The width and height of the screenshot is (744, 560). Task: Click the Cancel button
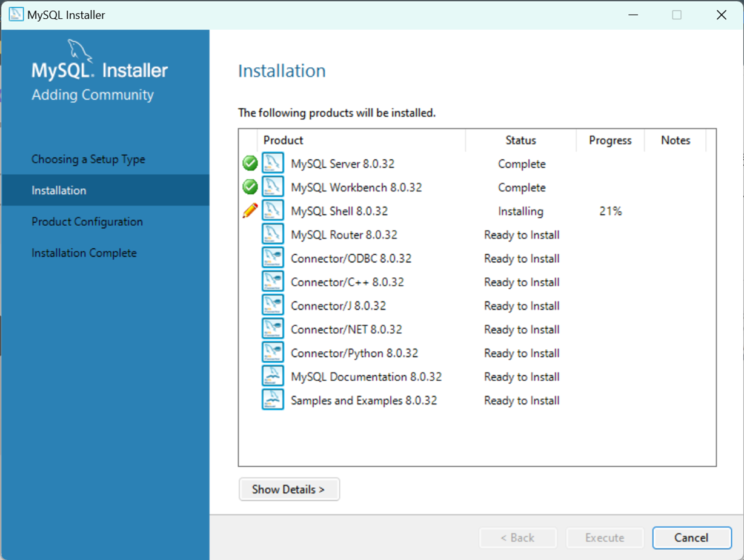coord(691,538)
